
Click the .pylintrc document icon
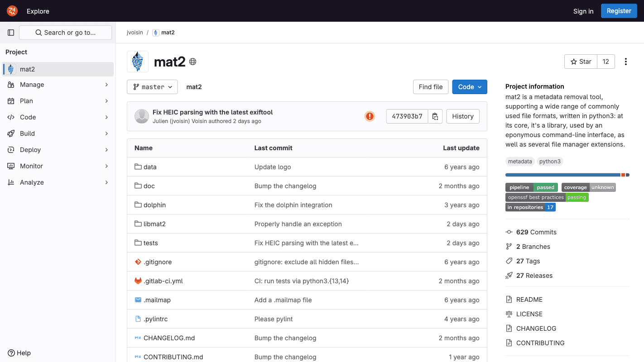point(138,319)
